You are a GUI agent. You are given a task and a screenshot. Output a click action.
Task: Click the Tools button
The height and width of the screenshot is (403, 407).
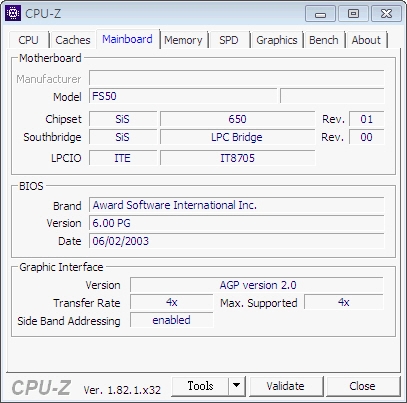click(x=200, y=386)
